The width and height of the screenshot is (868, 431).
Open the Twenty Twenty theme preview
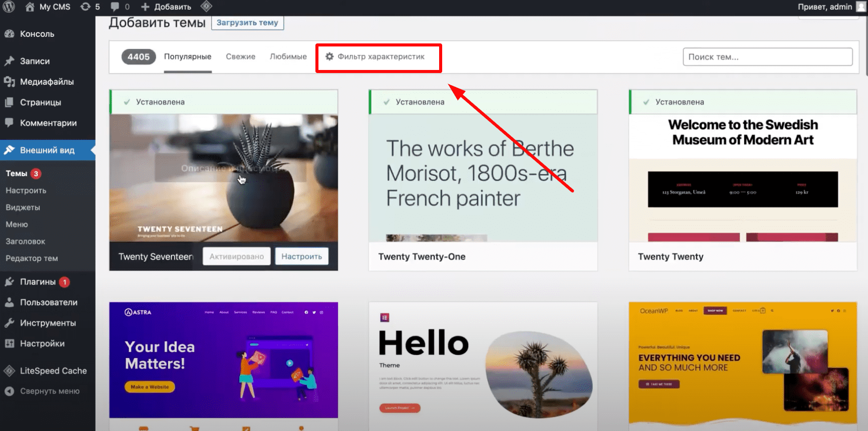coord(743,178)
